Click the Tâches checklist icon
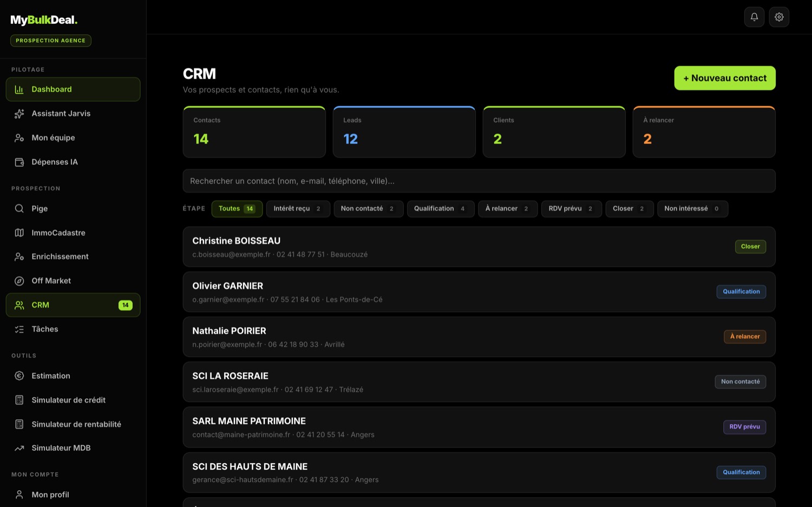This screenshot has height=507, width=812. tap(19, 329)
